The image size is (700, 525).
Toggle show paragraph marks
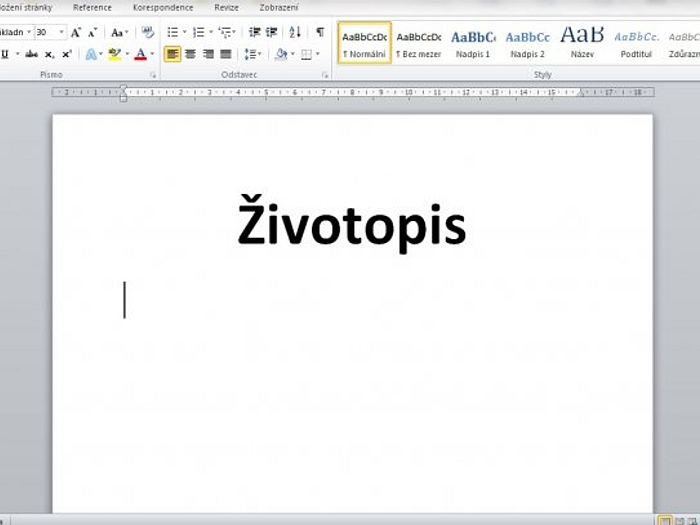pos(320,33)
